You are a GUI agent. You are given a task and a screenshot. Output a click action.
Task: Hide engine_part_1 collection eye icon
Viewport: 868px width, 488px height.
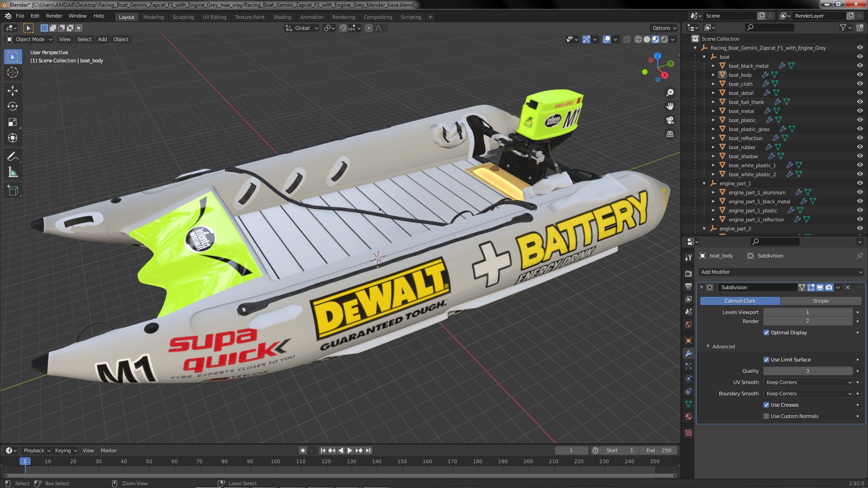(x=860, y=183)
